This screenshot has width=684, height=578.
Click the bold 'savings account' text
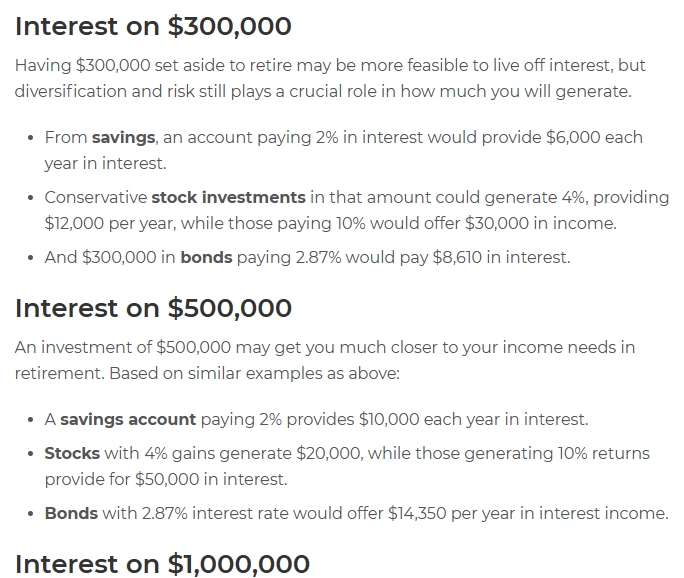click(128, 420)
